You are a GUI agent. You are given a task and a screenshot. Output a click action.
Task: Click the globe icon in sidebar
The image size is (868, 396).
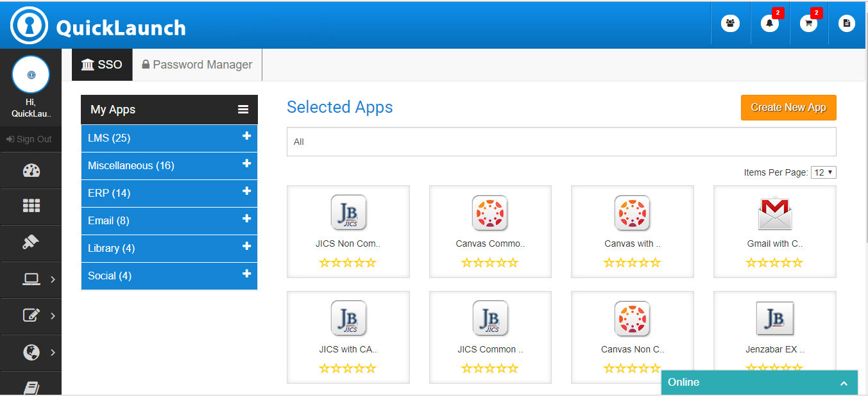point(31,352)
